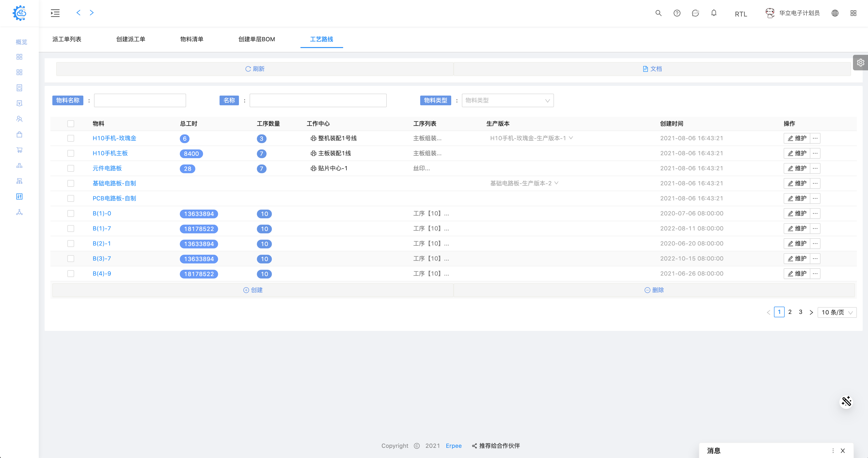This screenshot has width=868, height=458.
Task: Tick the checkbox for H10手机主板 row
Action: [71, 154]
